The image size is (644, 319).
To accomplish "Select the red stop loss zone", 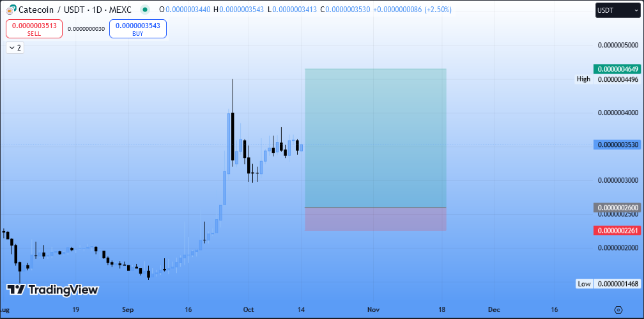I will click(x=376, y=219).
